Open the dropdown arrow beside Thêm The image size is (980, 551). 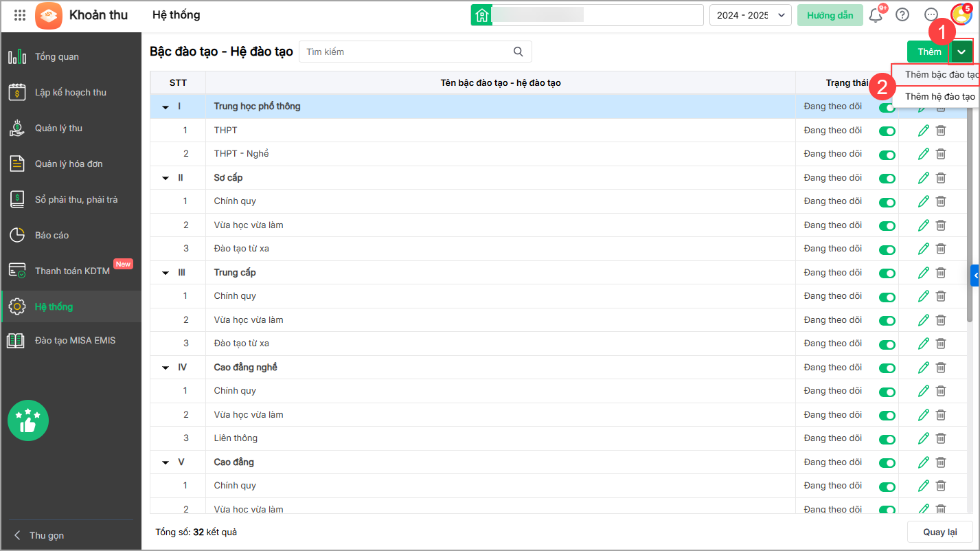click(961, 52)
